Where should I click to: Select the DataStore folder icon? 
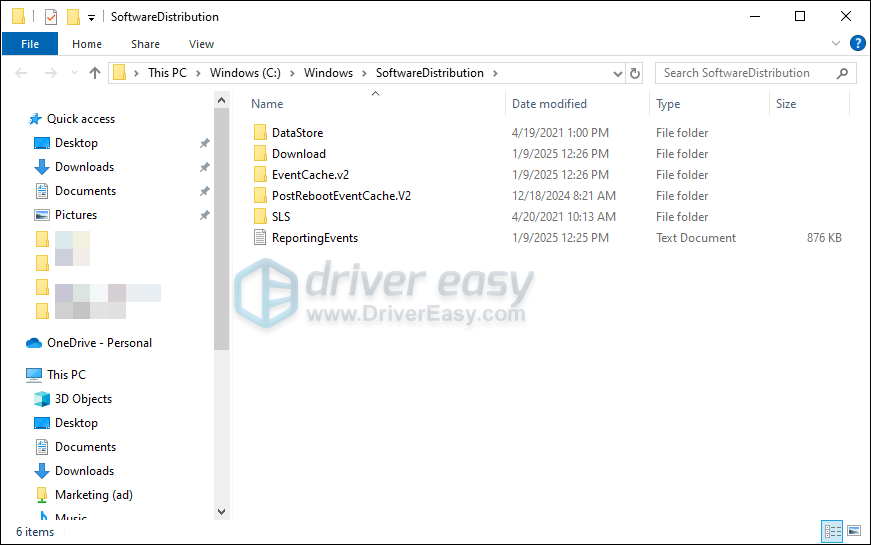260,132
